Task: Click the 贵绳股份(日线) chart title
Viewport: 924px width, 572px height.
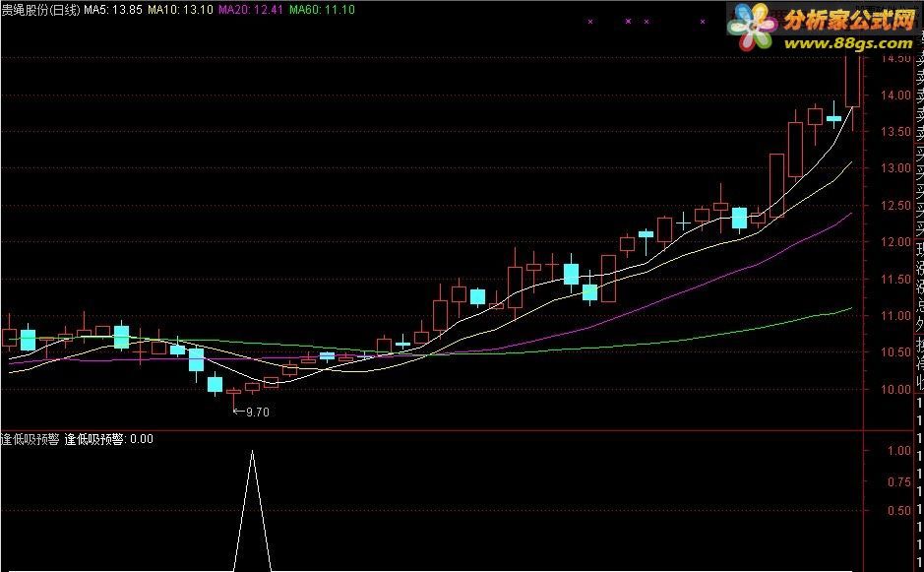Action: pyautogui.click(x=40, y=10)
